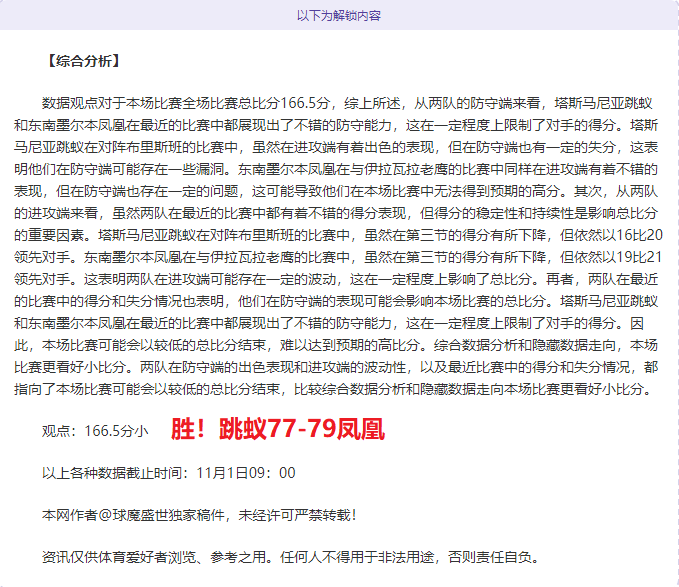Click the 以上各种数据截止时间：11月1日09：00 line
Viewport: 679px width, 587px height.
(x=168, y=473)
